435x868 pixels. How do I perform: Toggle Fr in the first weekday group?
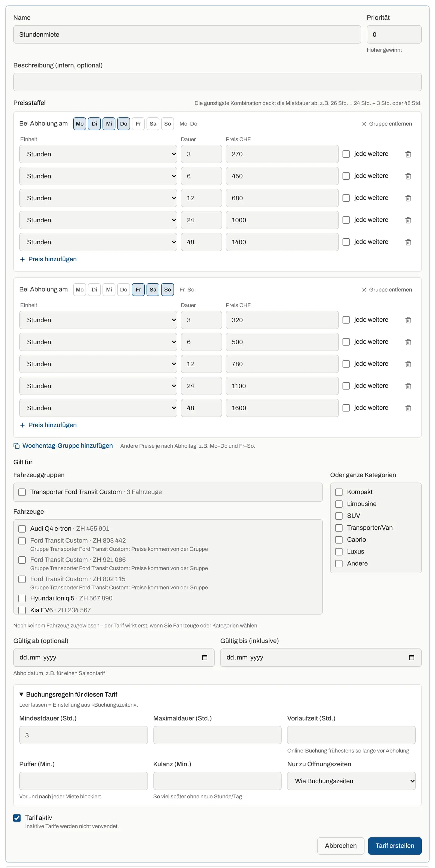point(138,124)
